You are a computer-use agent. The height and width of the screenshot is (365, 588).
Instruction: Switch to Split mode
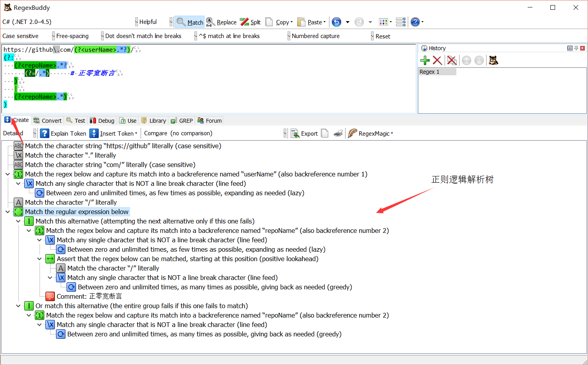[x=251, y=22]
